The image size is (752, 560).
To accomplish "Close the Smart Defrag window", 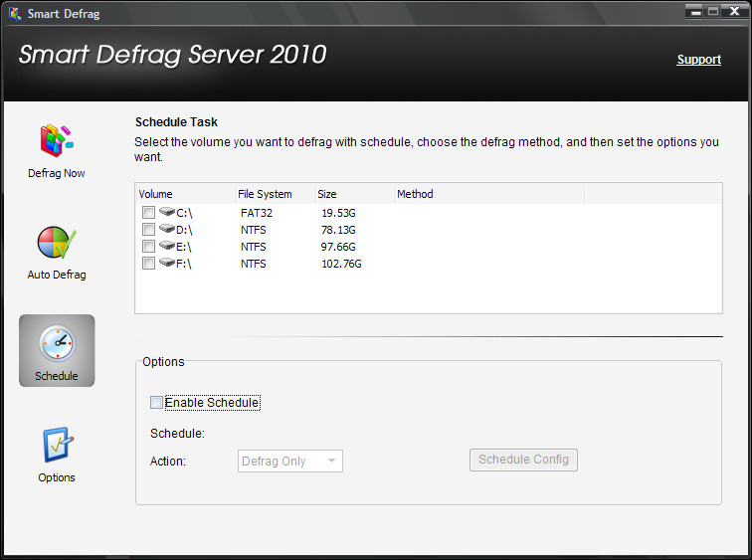I will pyautogui.click(x=734, y=11).
